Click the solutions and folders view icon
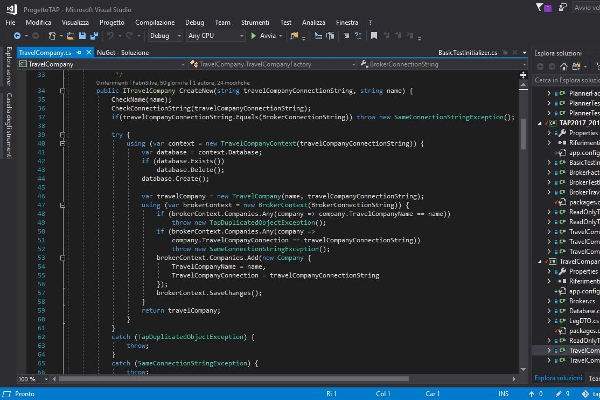This screenshot has width=600, height=400. tap(576, 67)
